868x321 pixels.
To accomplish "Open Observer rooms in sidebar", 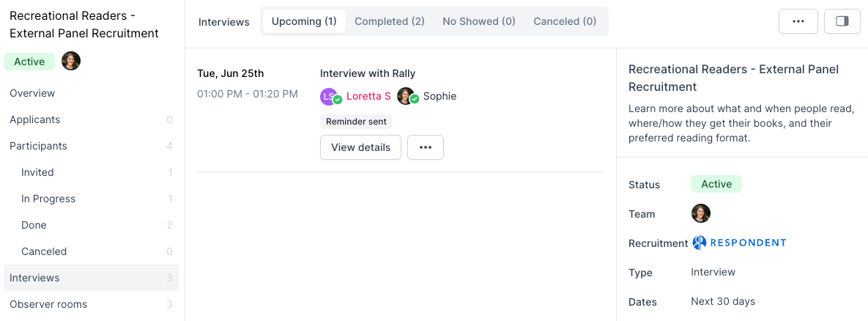I will point(48,304).
